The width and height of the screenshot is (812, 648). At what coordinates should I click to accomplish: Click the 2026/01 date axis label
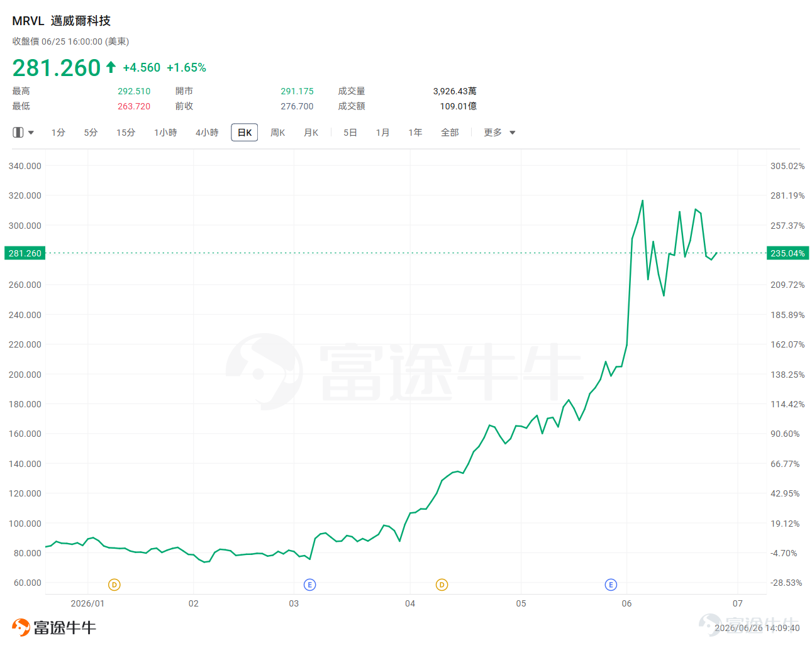[87, 603]
